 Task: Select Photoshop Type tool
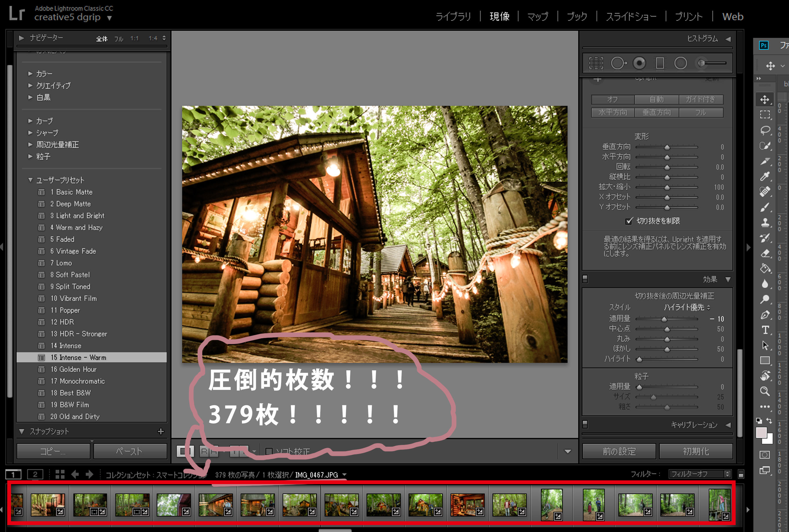(765, 330)
